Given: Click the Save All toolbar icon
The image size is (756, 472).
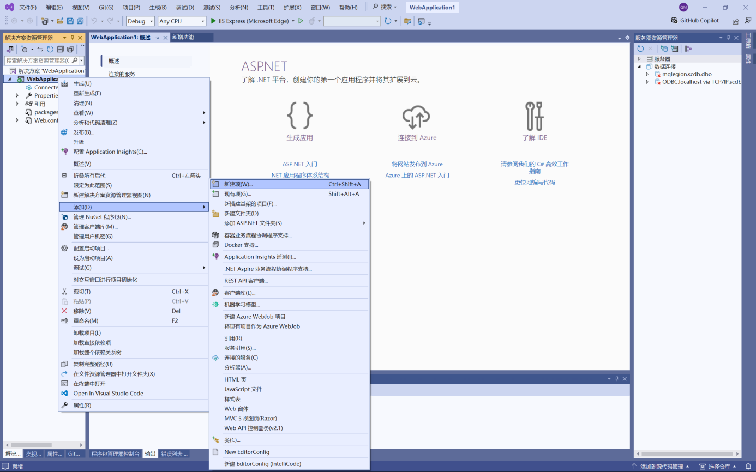Looking at the screenshot, I should pos(80,21).
